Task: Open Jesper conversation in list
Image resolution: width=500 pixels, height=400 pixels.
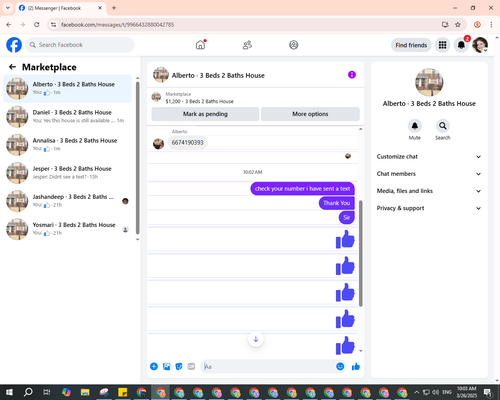Action: pos(67,173)
